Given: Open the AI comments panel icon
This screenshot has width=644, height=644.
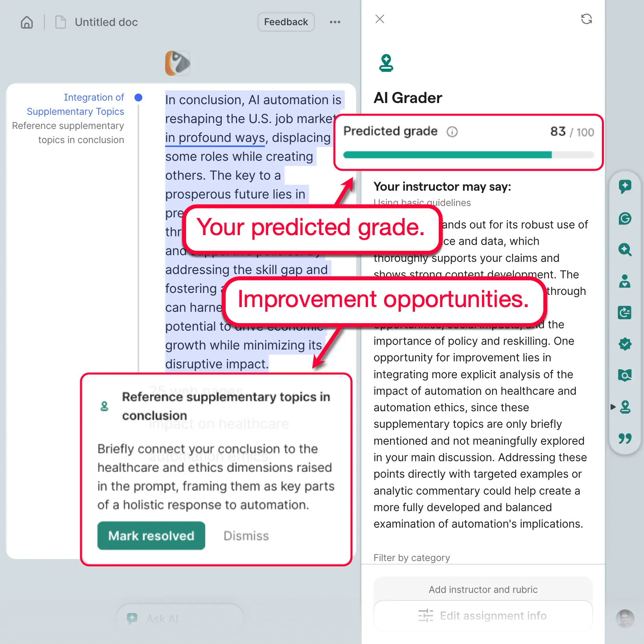Looking at the screenshot, I should click(x=625, y=187).
